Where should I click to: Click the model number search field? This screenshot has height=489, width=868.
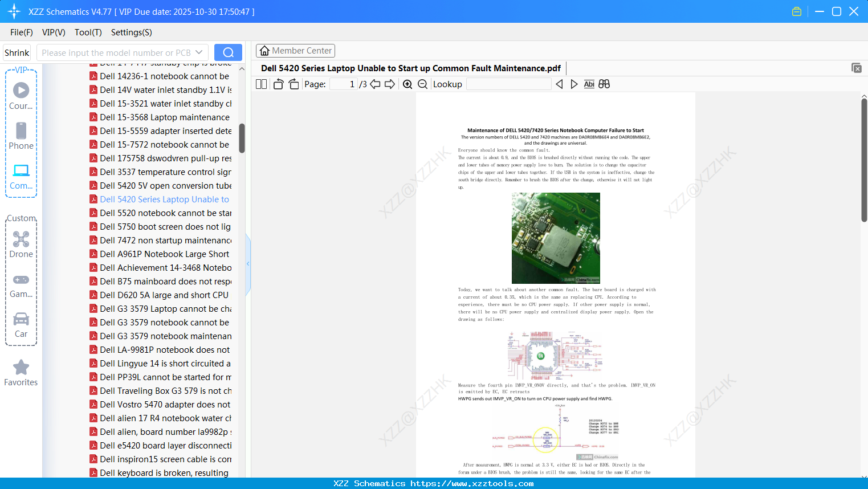tap(116, 52)
